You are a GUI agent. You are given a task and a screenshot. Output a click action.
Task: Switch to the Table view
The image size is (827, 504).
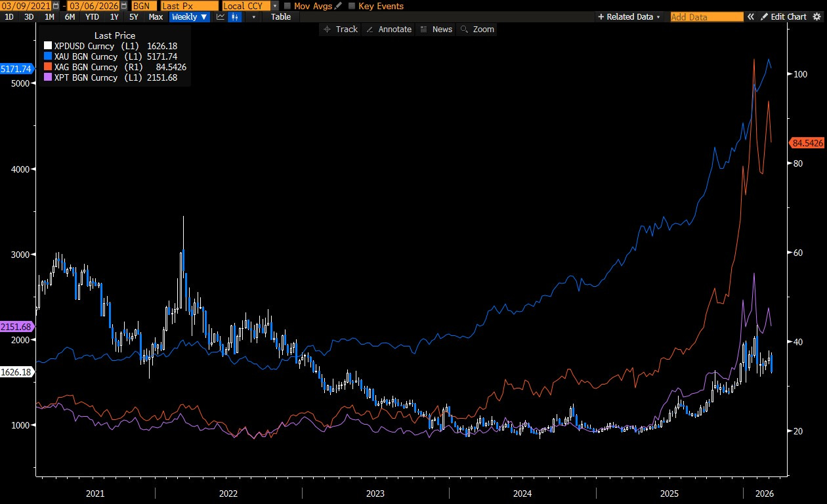click(281, 17)
